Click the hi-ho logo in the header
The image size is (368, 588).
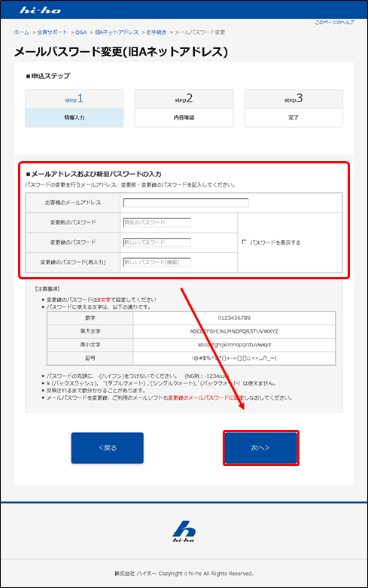click(40, 10)
